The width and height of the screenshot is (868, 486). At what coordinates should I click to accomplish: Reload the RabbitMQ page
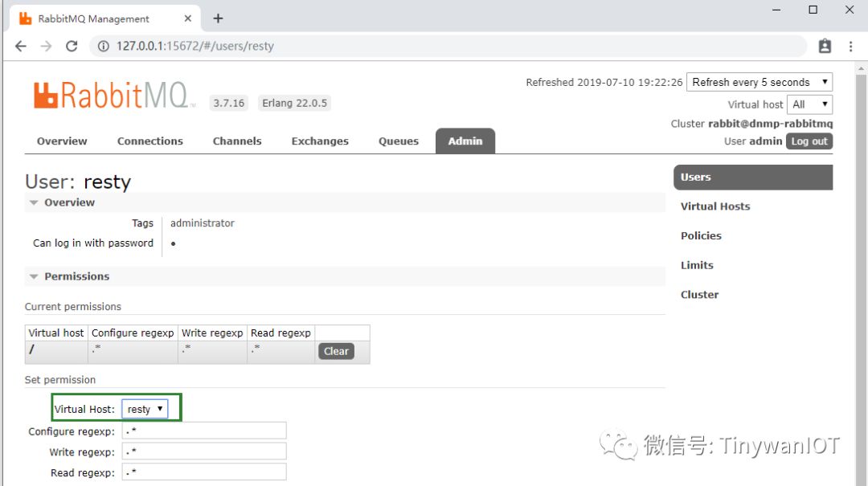coord(72,46)
